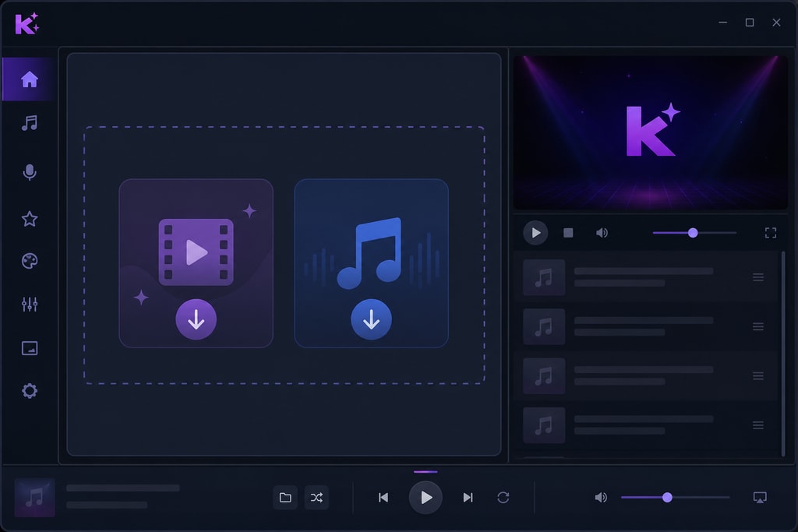Minimize the application window
Viewport: 798px width, 532px height.
(x=722, y=23)
